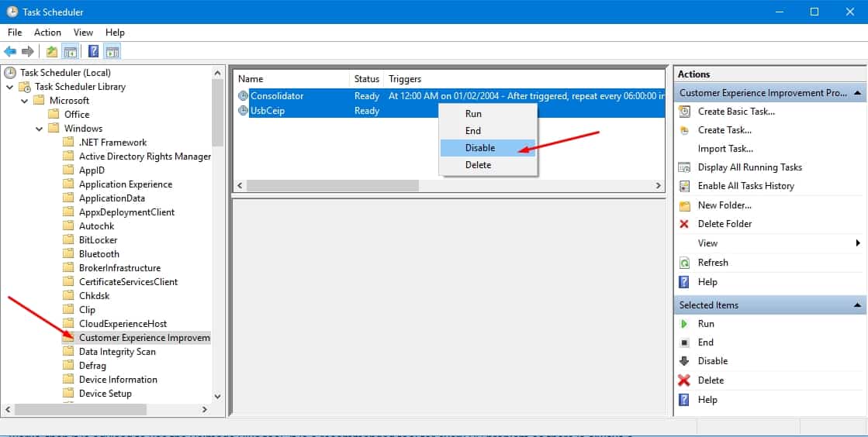Select the Consolidator task row
The width and height of the screenshot is (868, 437).
click(449, 96)
